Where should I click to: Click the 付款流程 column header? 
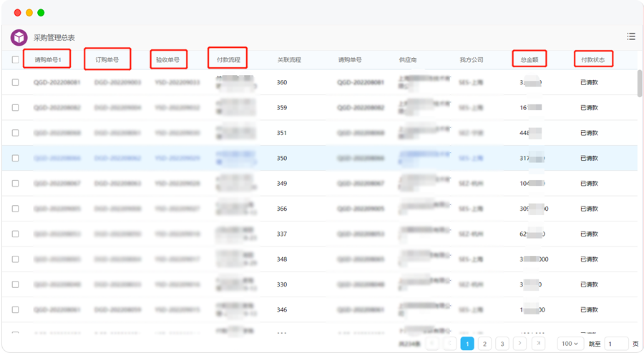pyautogui.click(x=228, y=60)
